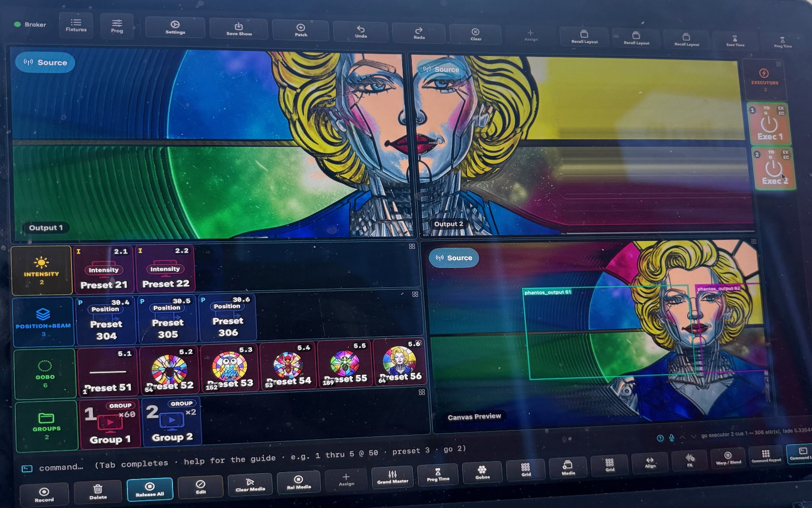Clear the programmer with Clear button
Screen dimensions: 812x508
[476, 35]
